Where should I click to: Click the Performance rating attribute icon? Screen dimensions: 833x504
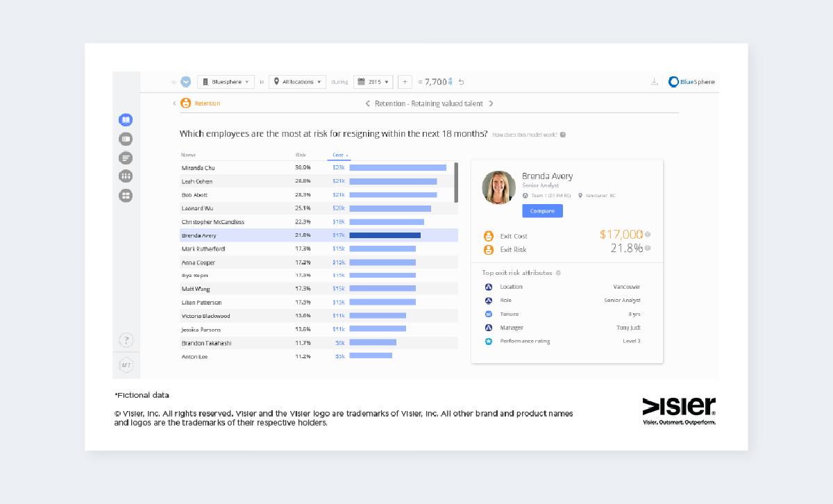488,341
